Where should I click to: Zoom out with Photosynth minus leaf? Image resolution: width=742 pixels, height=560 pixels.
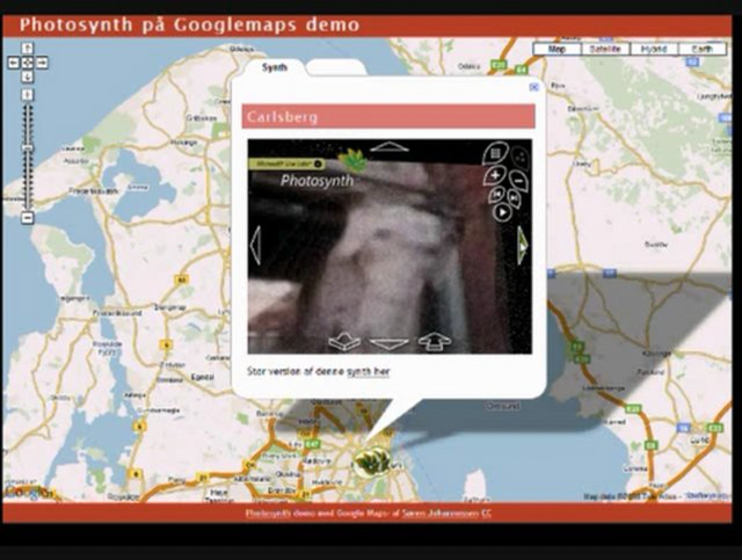[x=518, y=181]
